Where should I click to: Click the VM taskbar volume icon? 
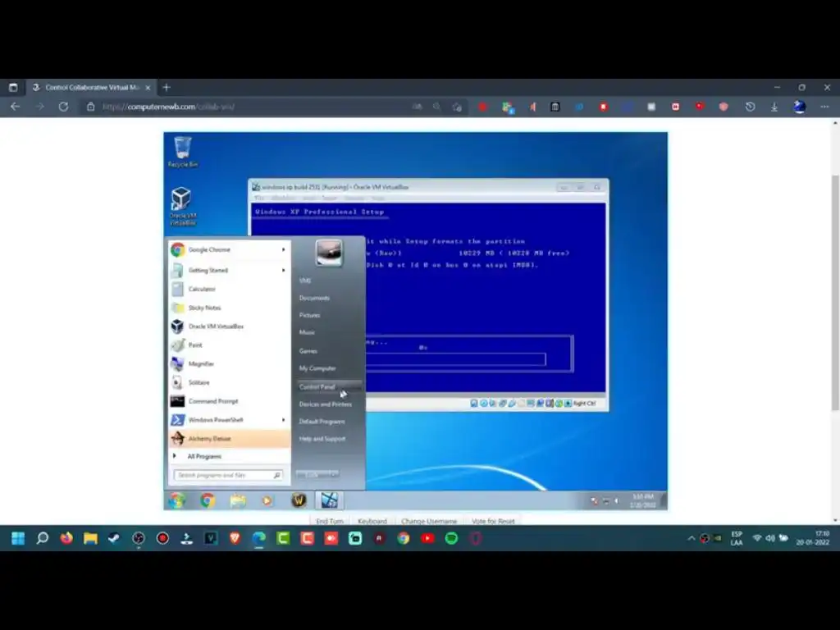pyautogui.click(x=617, y=501)
